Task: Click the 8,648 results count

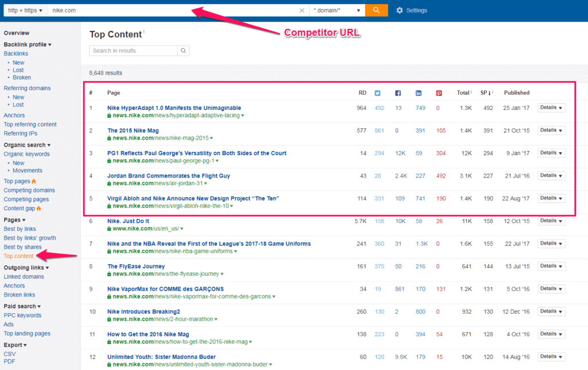Action: tap(106, 73)
